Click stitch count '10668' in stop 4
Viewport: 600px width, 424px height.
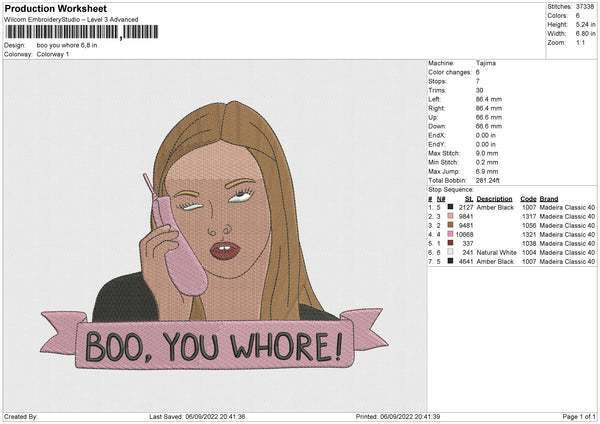pyautogui.click(x=465, y=234)
